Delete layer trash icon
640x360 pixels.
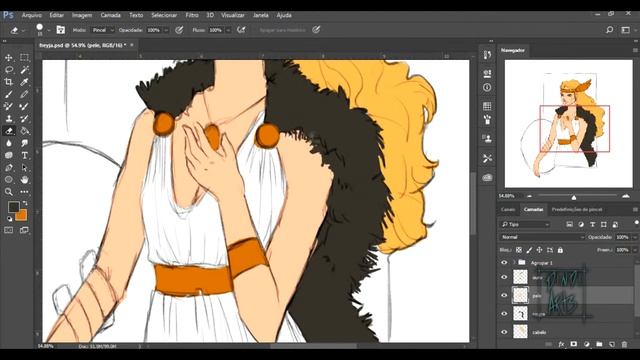click(624, 344)
